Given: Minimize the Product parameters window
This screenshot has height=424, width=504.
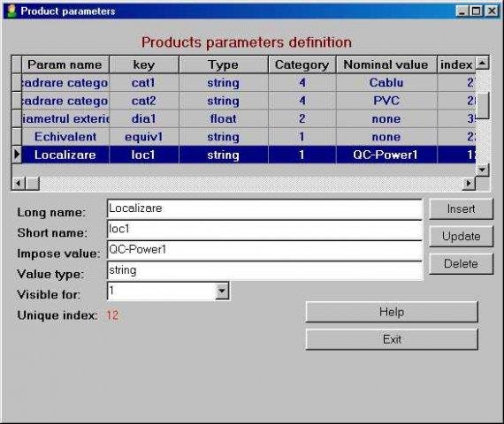Looking at the screenshot, I should coord(462,11).
